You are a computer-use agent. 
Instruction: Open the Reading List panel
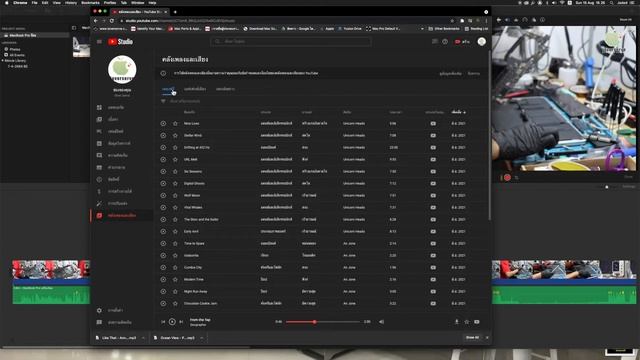tap(476, 29)
